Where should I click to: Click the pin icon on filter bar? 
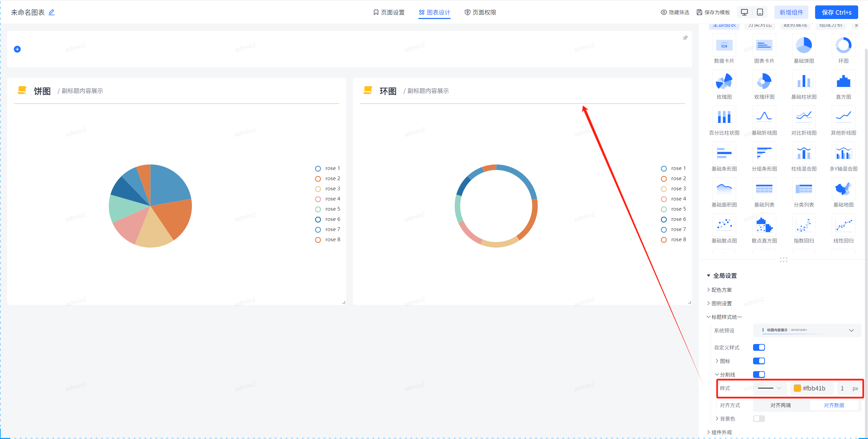(685, 38)
